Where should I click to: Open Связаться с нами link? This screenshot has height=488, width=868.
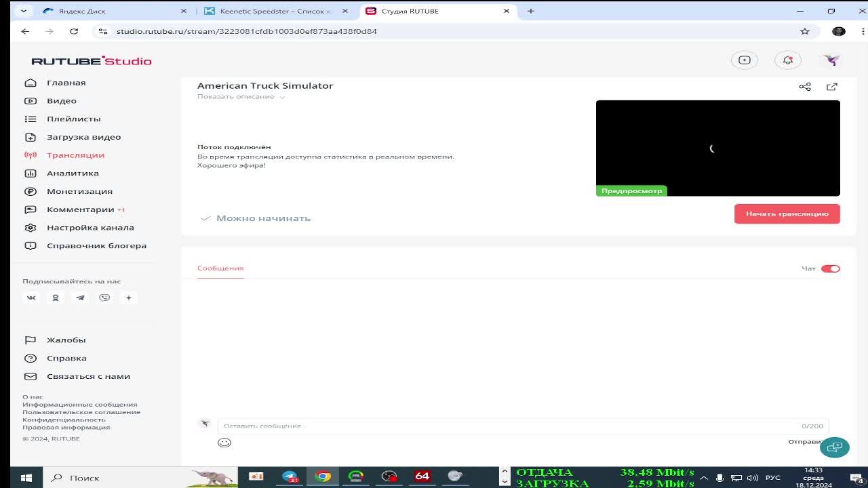point(88,376)
